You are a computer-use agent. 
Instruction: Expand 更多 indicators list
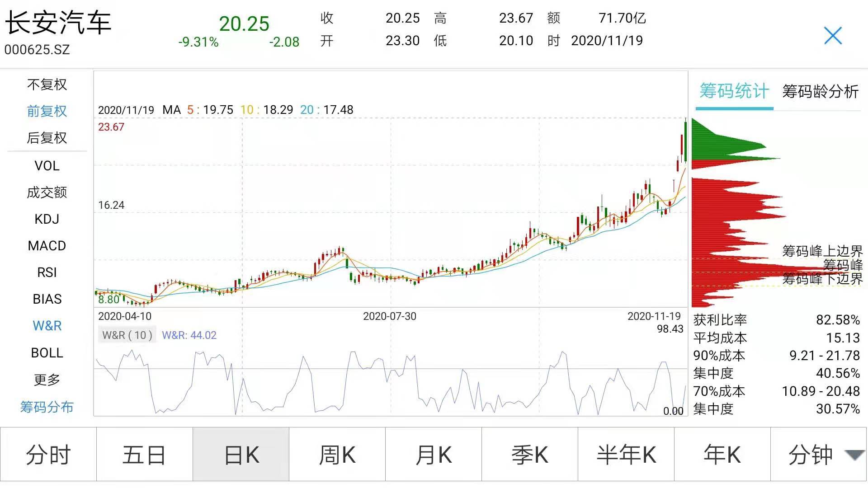(47, 380)
